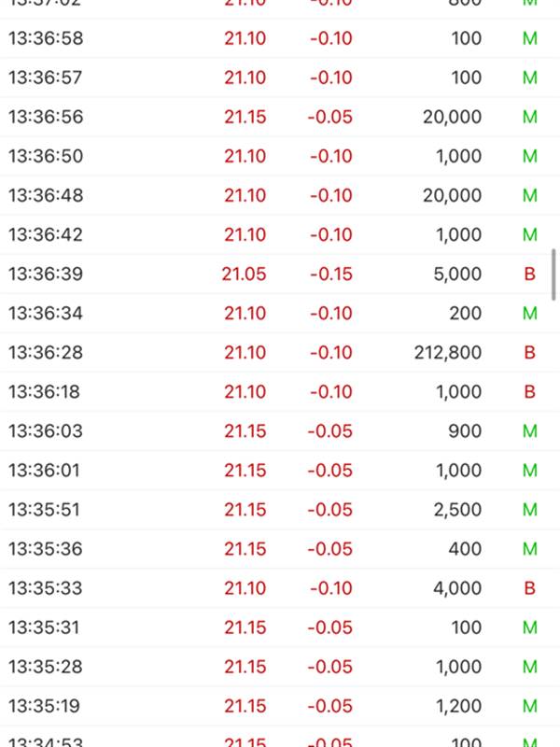Image resolution: width=560 pixels, height=747 pixels.
Task: Click the B marker at 13:35:33
Action: [x=529, y=588]
